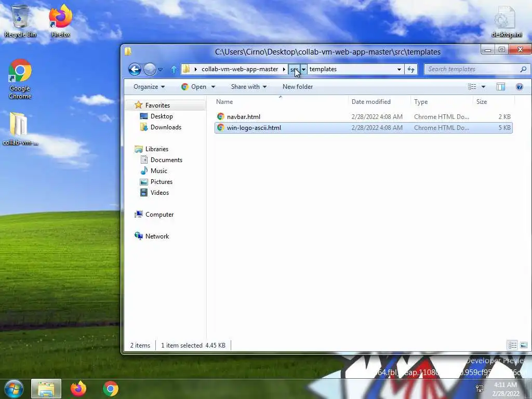Click the blue Up arrow icon

(x=174, y=70)
